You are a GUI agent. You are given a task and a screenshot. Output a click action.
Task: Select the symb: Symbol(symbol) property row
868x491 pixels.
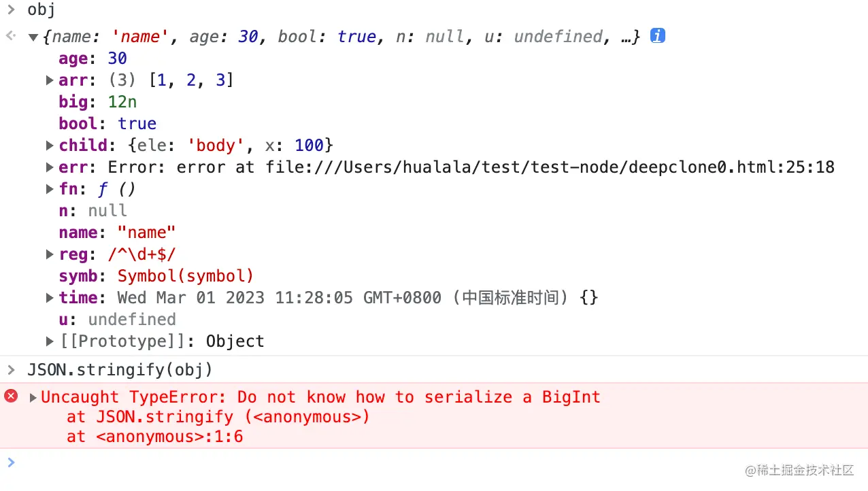156,276
